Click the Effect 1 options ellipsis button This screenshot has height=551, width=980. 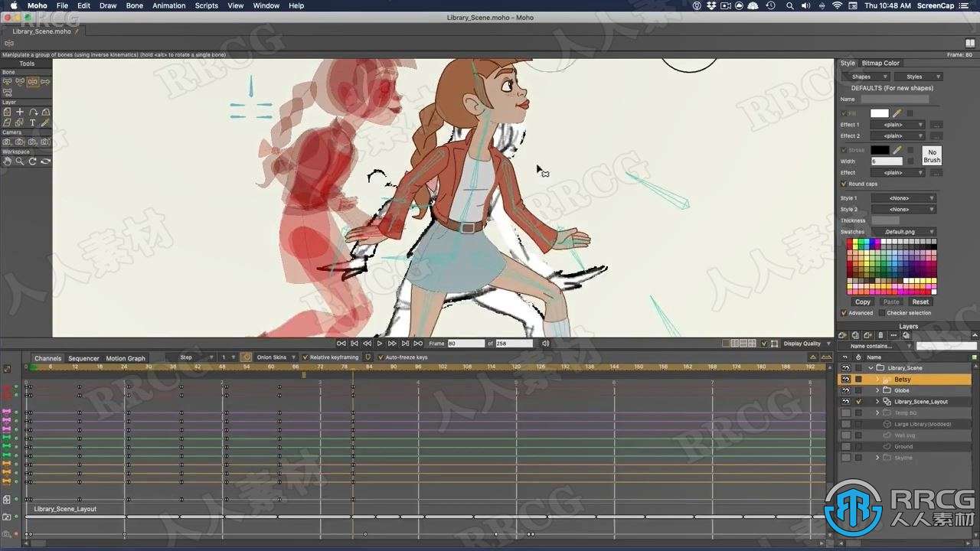click(x=936, y=125)
